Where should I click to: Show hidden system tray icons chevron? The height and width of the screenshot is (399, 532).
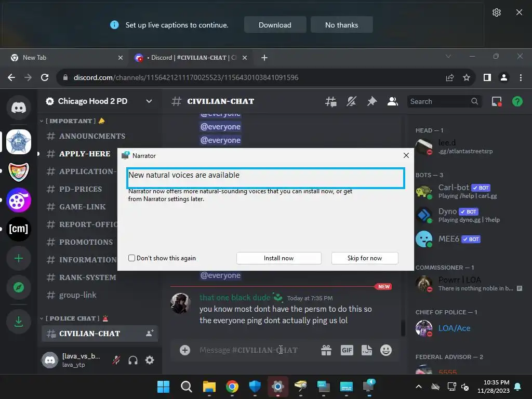click(x=419, y=387)
